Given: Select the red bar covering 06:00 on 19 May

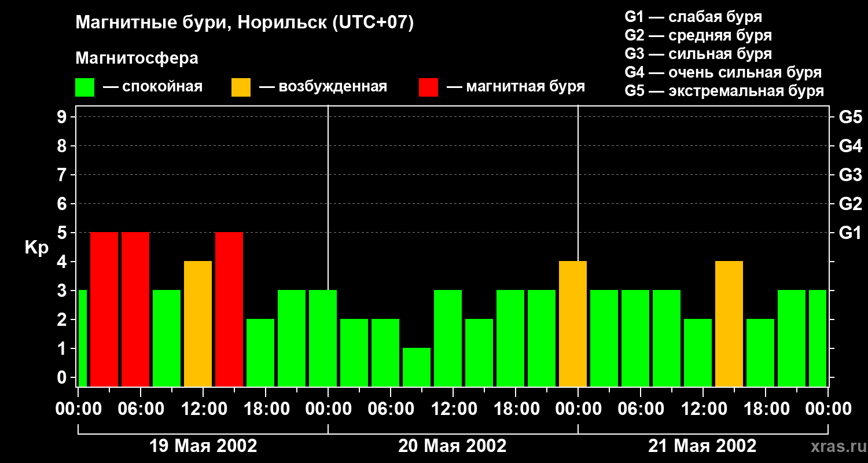Looking at the screenshot, I should (135, 310).
